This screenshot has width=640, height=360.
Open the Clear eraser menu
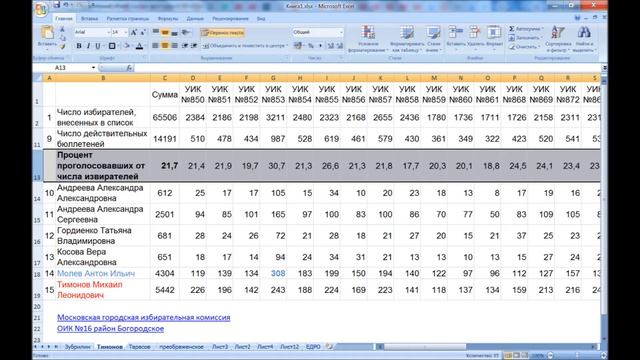tap(524, 47)
